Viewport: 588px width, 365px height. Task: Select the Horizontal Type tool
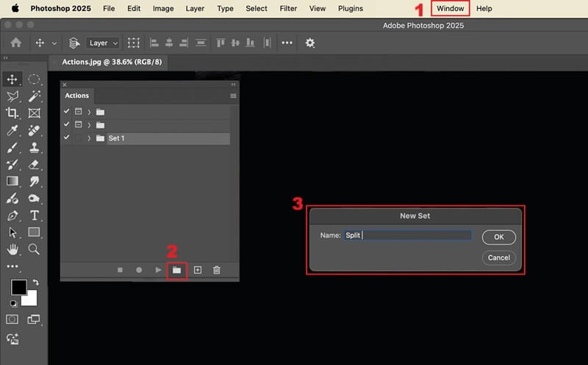point(34,216)
